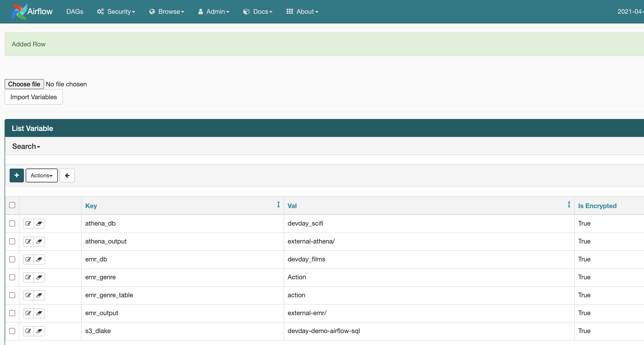Sort by Key column arrows icon

[x=278, y=205]
